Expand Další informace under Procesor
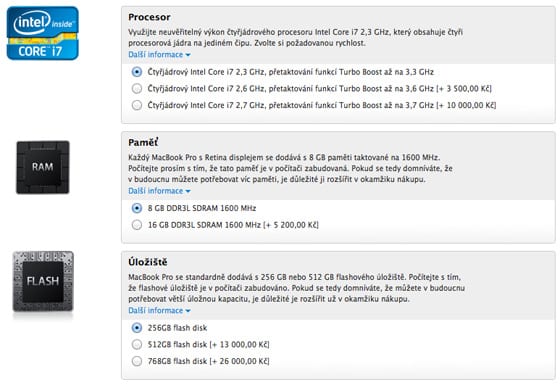560x385 pixels. pos(159,55)
